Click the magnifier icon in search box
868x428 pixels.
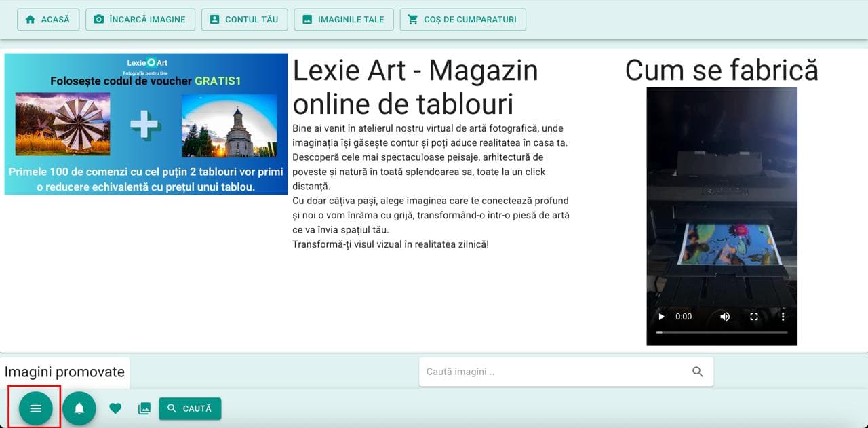[698, 372]
